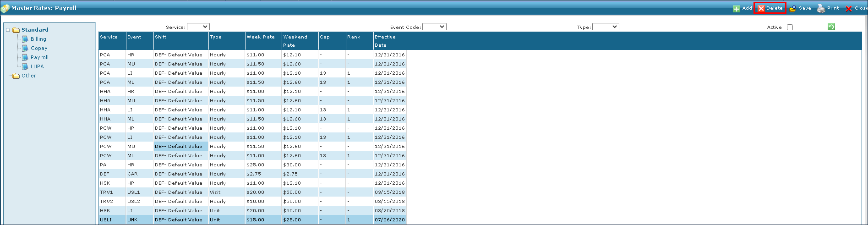Click the DEF CAR $2.75 rate row
The height and width of the screenshot is (225, 868).
click(252, 174)
